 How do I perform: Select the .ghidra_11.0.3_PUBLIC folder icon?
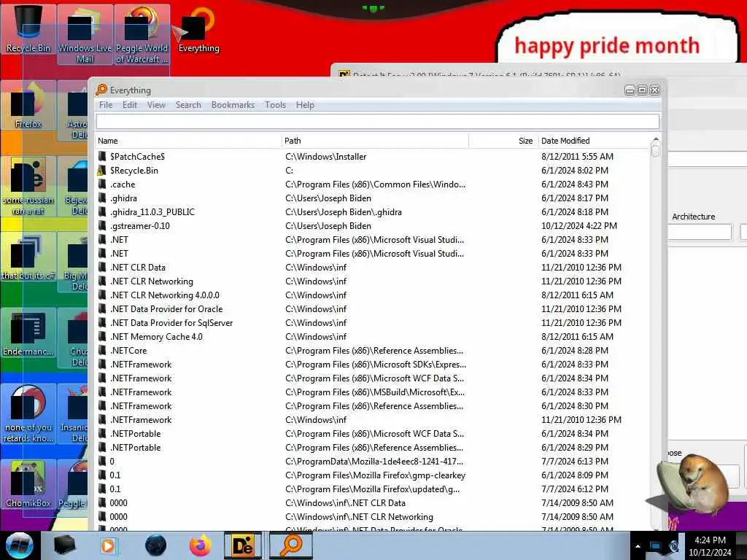pos(102,211)
